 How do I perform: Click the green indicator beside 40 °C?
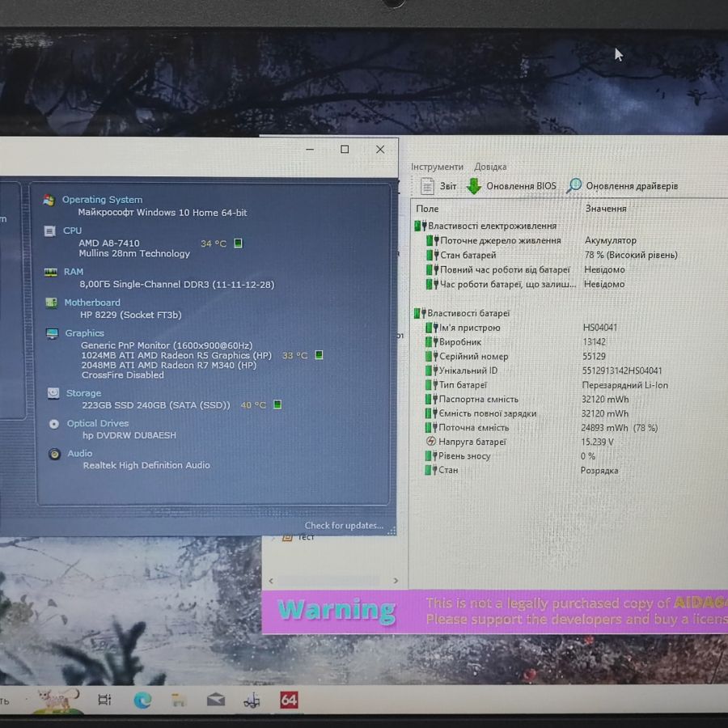277,404
